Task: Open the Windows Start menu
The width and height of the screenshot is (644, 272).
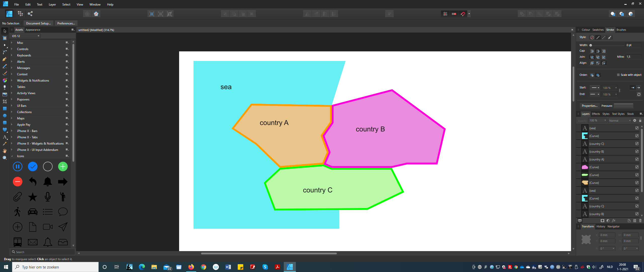Action: pyautogui.click(x=6, y=267)
